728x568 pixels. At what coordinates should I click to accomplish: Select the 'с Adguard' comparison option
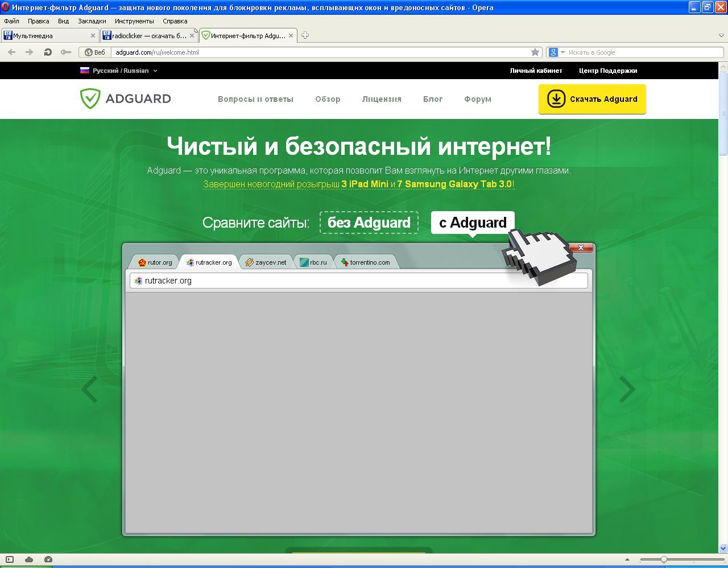[473, 223]
